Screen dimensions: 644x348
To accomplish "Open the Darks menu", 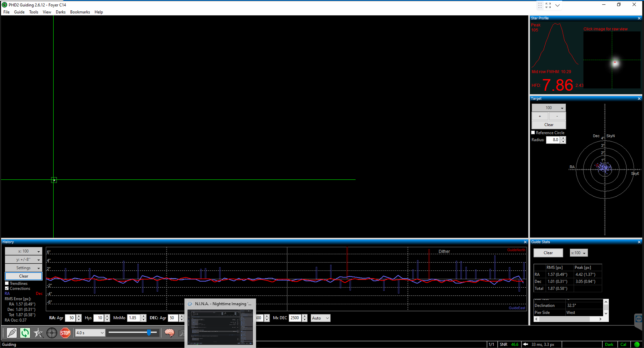I will tap(61, 12).
